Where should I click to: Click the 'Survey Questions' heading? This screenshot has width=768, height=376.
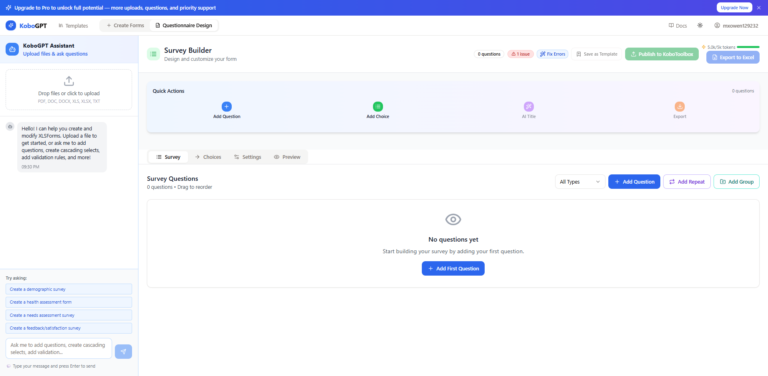point(172,179)
